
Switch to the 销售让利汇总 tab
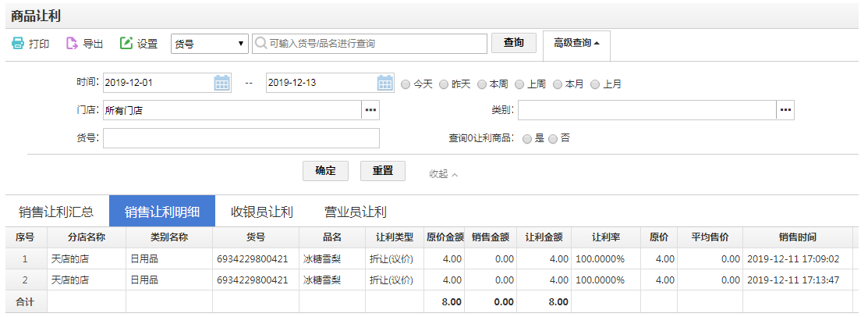point(56,212)
